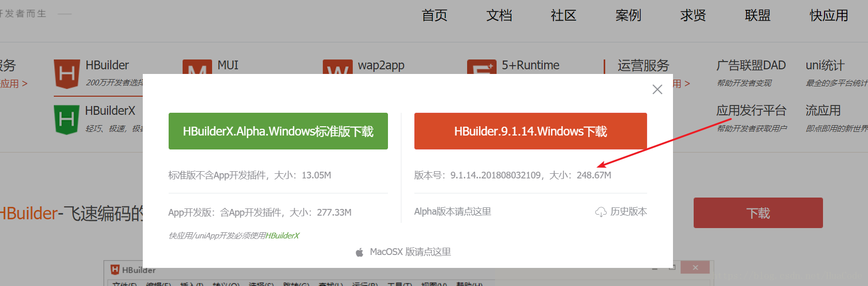Open the MacOSX 版请点这里 link
The image size is (868, 286).
pos(410,252)
